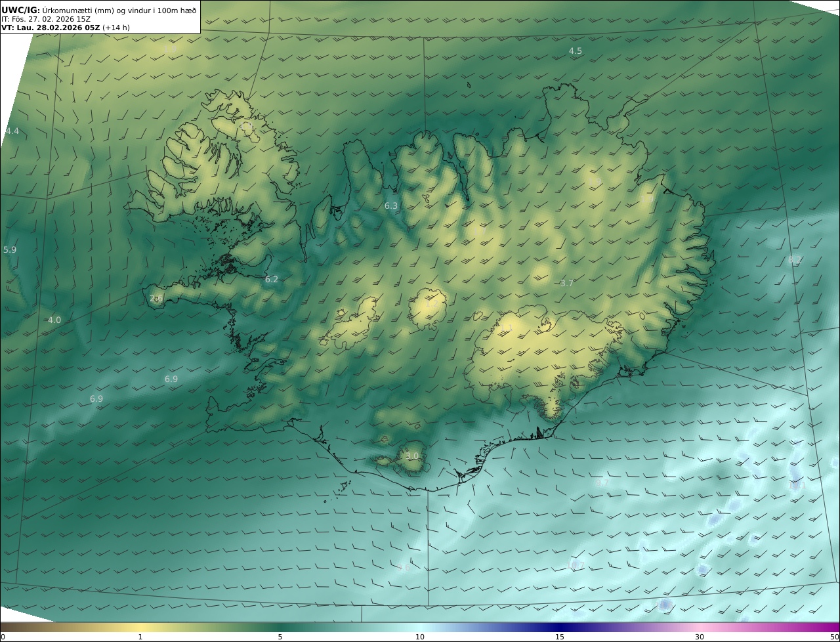Click the 8.2 value label on the map
This screenshot has width=840, height=642.
click(795, 261)
